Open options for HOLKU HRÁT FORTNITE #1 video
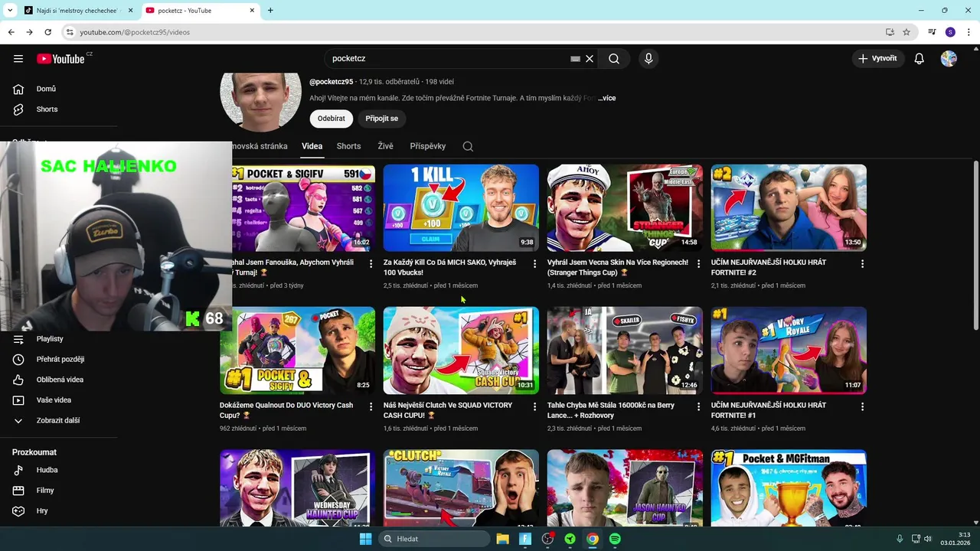Image resolution: width=980 pixels, height=551 pixels. [862, 407]
